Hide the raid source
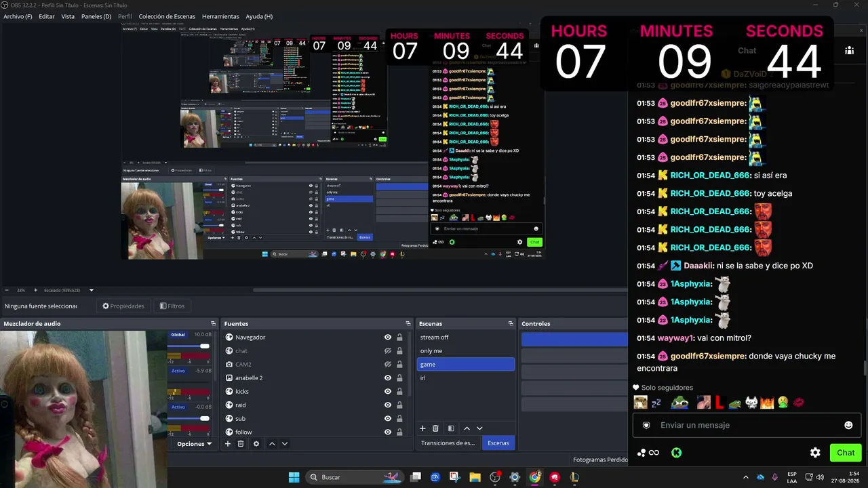The height and width of the screenshot is (488, 868). [388, 405]
